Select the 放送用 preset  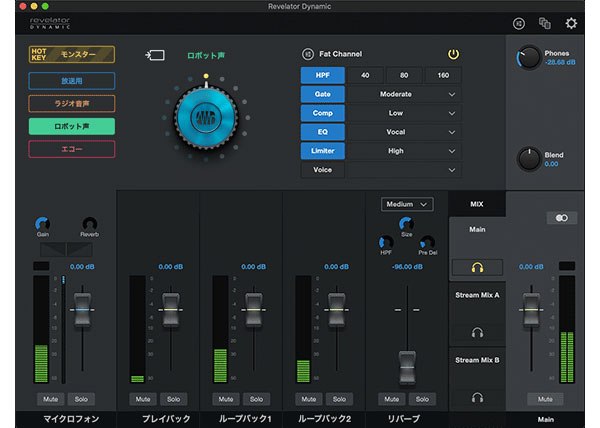pyautogui.click(x=72, y=81)
